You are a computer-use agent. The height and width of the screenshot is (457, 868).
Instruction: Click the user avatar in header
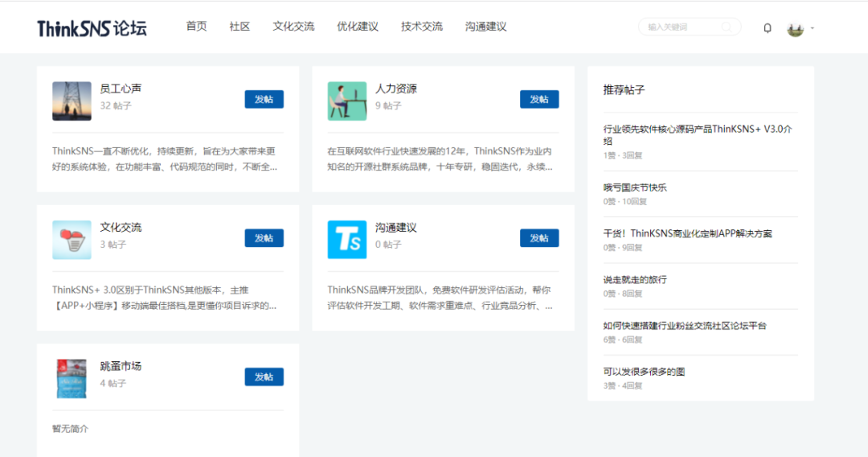click(x=796, y=28)
